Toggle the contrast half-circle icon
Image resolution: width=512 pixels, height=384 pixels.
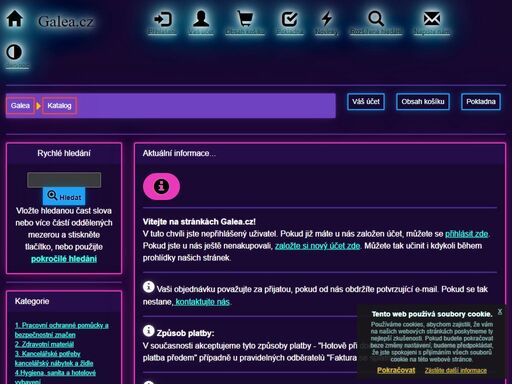(x=14, y=52)
